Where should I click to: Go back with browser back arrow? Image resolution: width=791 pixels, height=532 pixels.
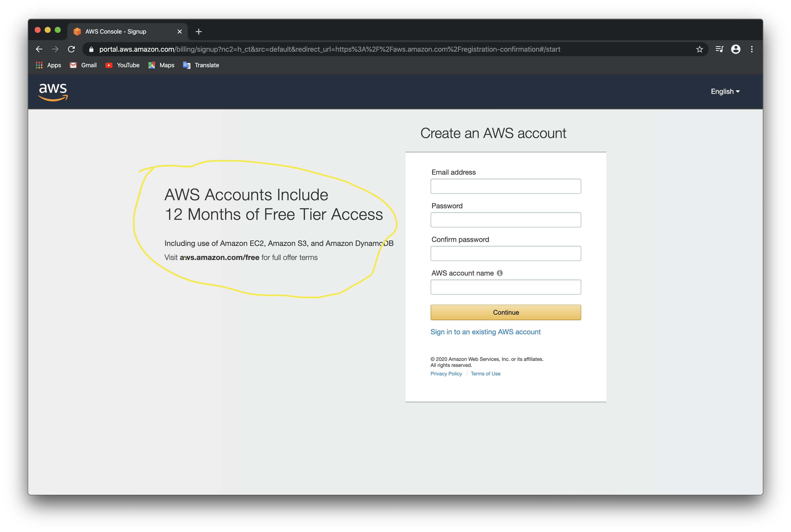pos(39,49)
